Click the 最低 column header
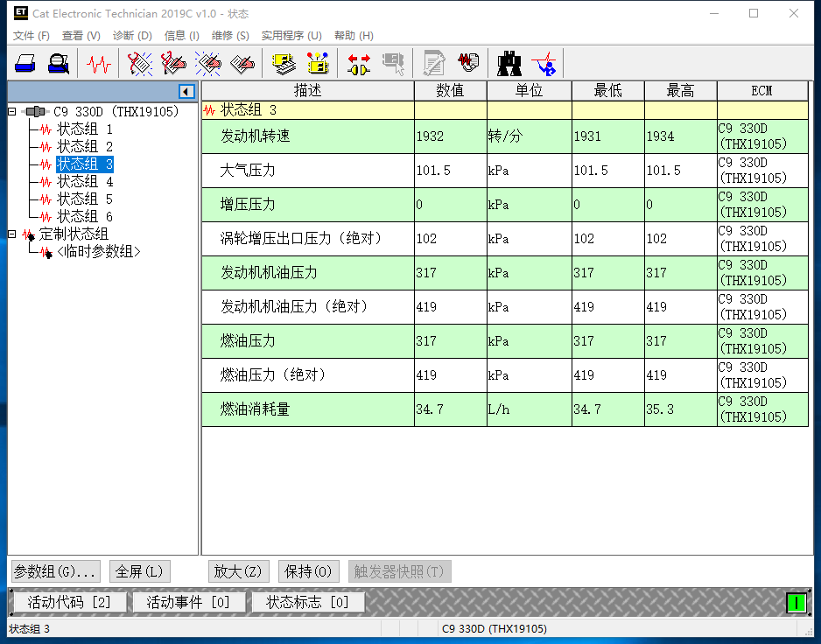821x644 pixels. click(608, 91)
